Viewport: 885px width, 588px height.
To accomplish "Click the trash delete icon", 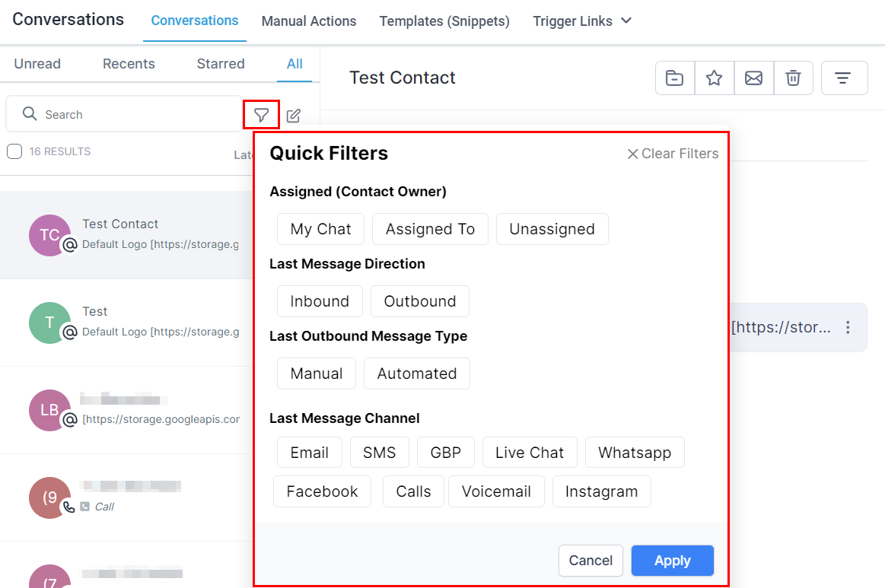I will (793, 78).
